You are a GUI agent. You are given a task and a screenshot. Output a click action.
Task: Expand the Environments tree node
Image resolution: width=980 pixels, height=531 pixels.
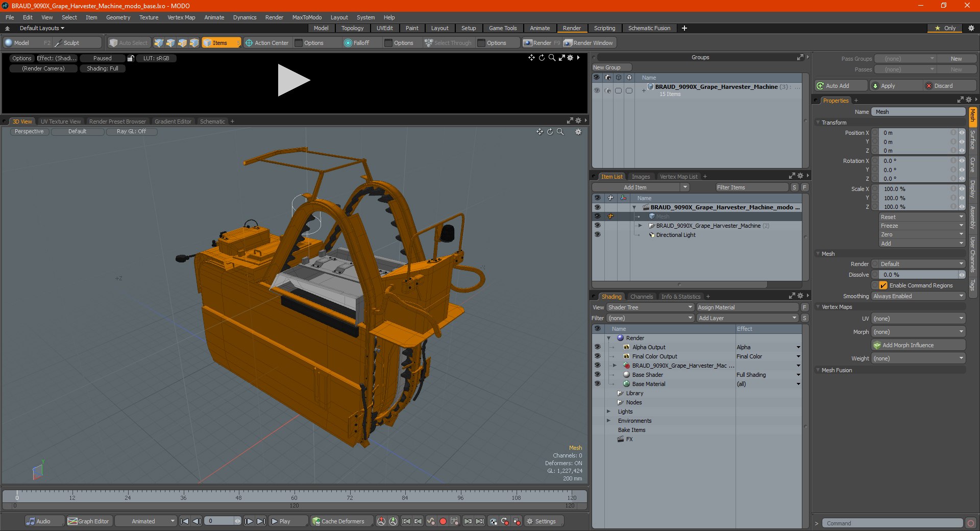608,421
